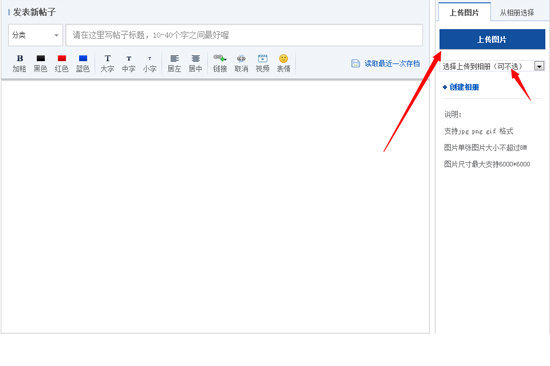Choose small text size 小字 icon
The image size is (550, 366).
149,63
